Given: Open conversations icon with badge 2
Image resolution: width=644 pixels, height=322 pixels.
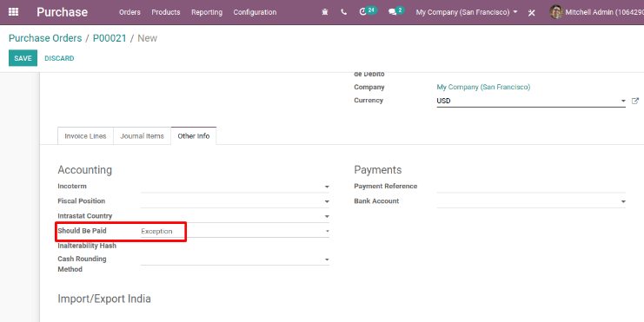Looking at the screenshot, I should click(396, 11).
